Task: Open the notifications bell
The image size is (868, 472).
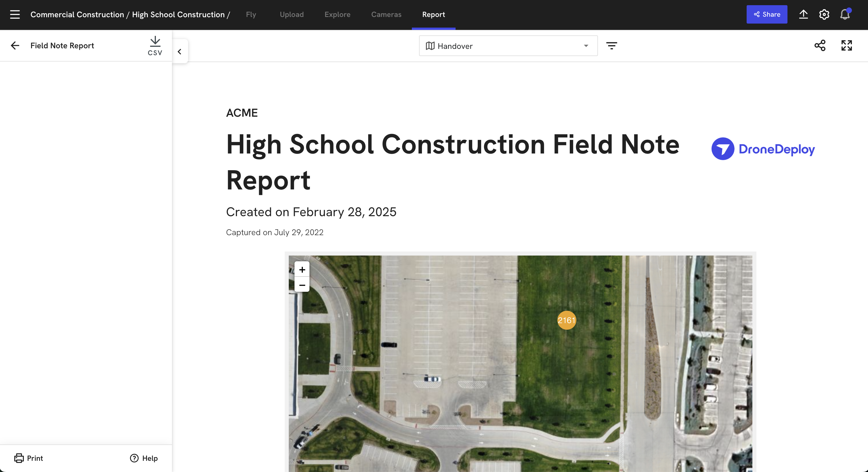Action: pos(845,14)
